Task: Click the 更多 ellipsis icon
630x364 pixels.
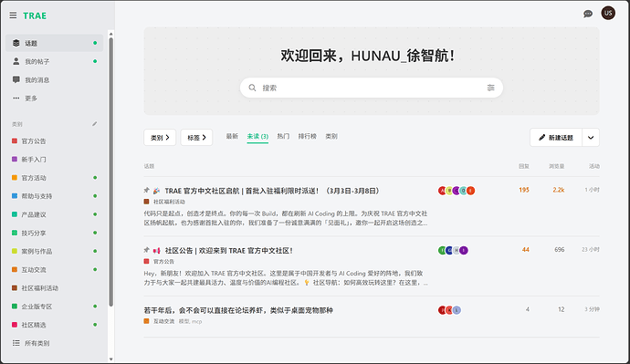Action: (x=16, y=98)
